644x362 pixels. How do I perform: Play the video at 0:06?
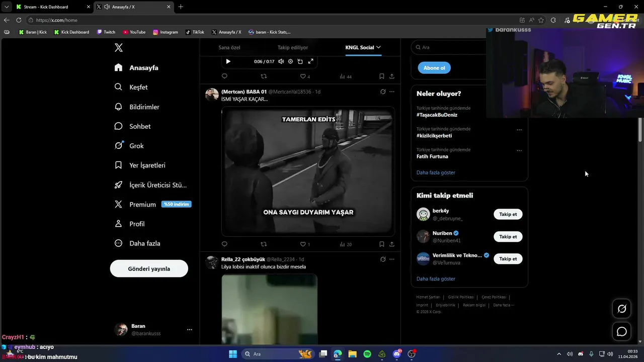coord(228,61)
